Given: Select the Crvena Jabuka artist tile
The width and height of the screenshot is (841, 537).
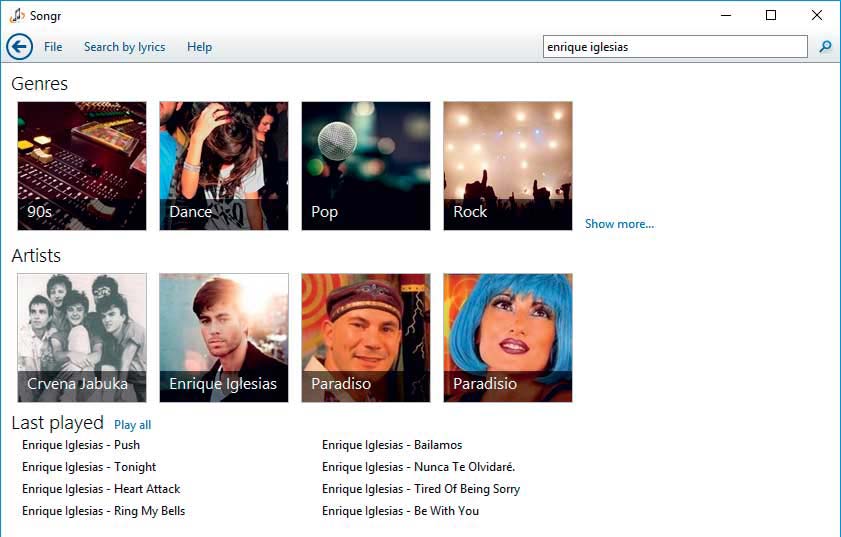Looking at the screenshot, I should [82, 337].
